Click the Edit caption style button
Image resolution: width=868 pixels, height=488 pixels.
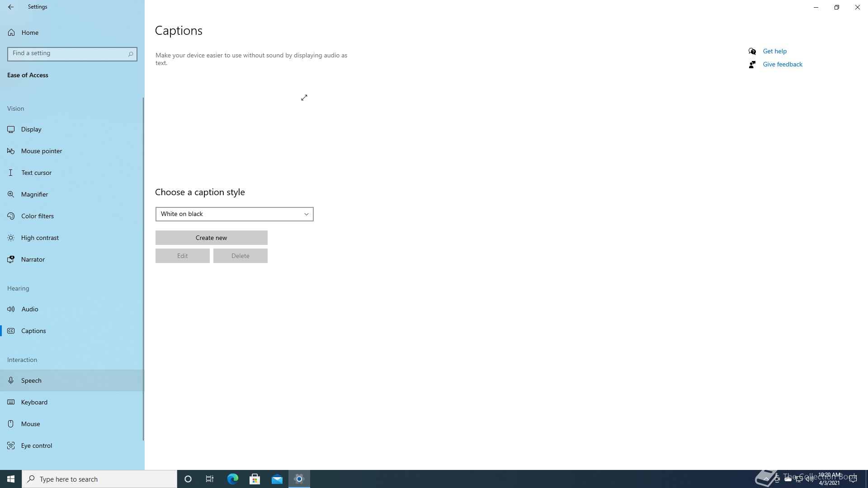(182, 256)
